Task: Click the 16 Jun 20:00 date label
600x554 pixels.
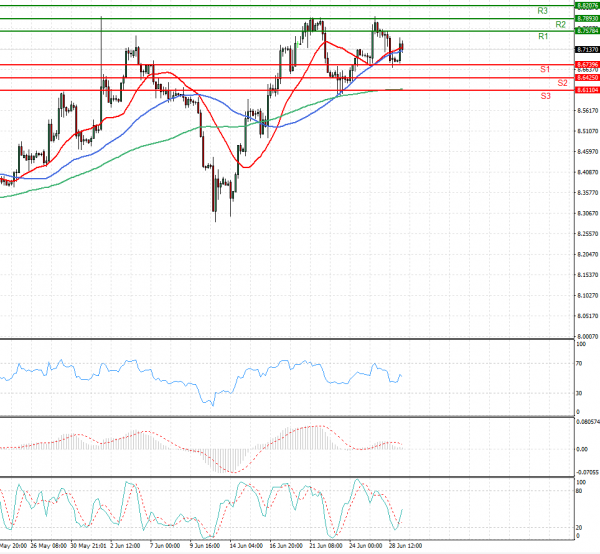Action: [286, 545]
